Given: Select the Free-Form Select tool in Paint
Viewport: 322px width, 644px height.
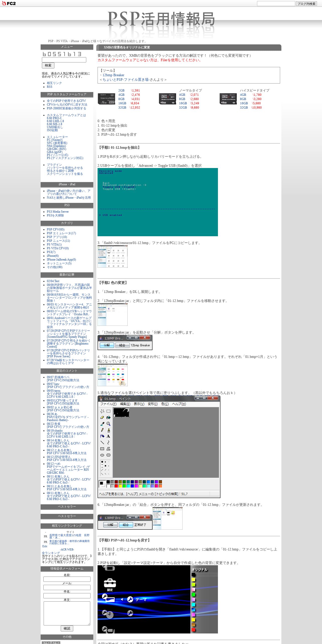Looking at the screenshot, I should point(102,411).
